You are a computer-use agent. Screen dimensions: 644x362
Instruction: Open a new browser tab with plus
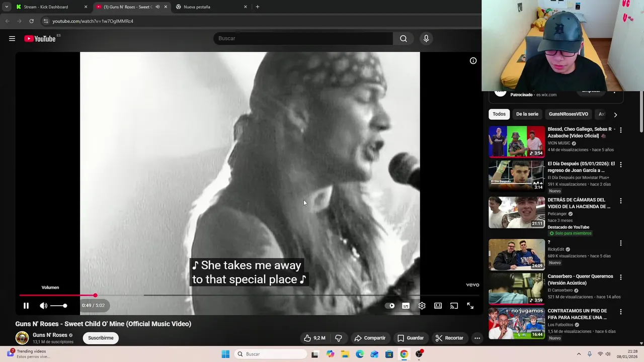pyautogui.click(x=258, y=7)
